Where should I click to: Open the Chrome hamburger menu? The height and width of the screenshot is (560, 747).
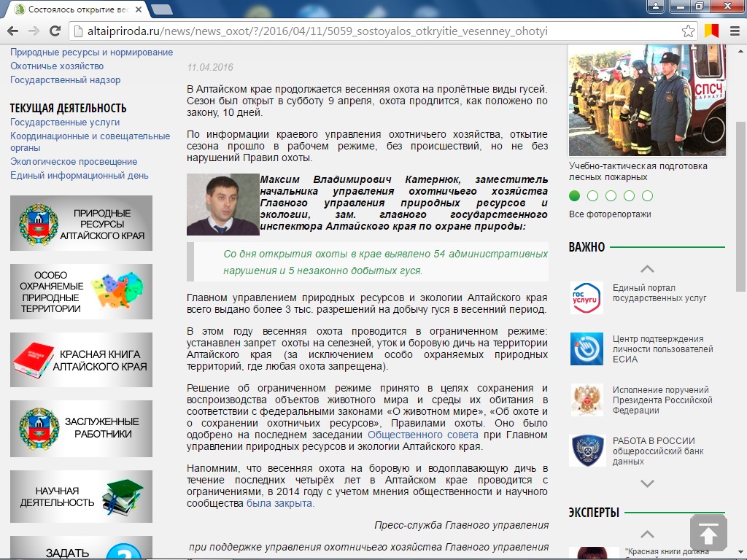tap(732, 31)
